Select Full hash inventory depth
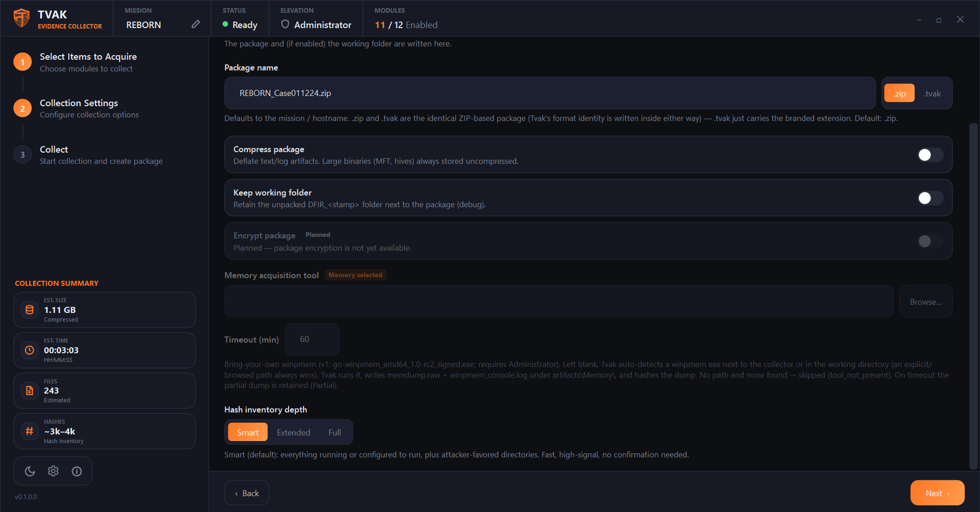 (335, 432)
